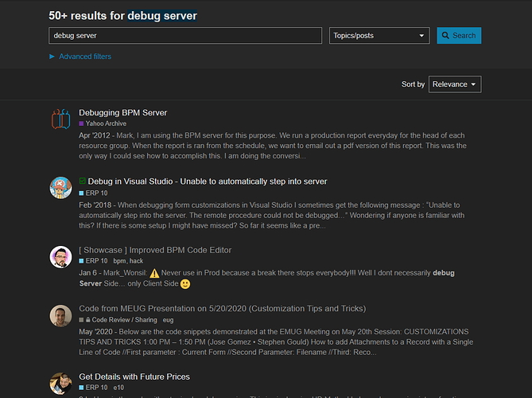
Task: Click the May '2020 post excerpt
Action: click(x=276, y=342)
